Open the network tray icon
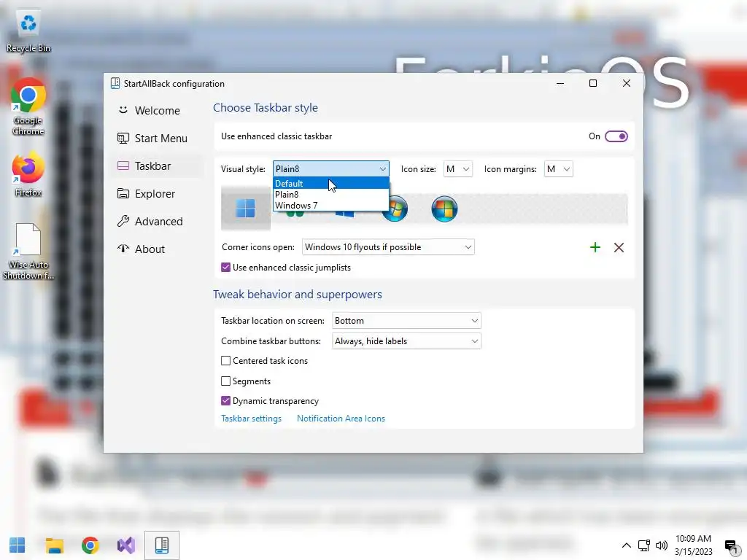 tap(644, 545)
